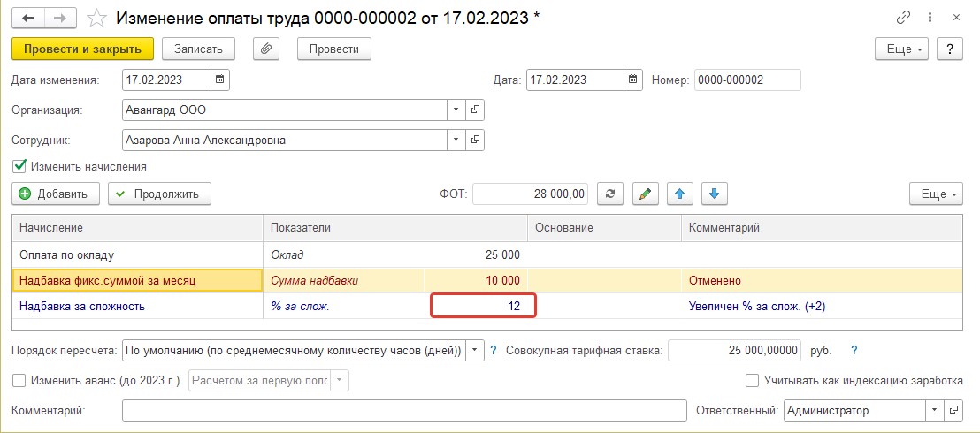Image resolution: width=980 pixels, height=433 pixels.
Task: Expand the Сотрудник dropdown arrow
Action: click(x=456, y=140)
